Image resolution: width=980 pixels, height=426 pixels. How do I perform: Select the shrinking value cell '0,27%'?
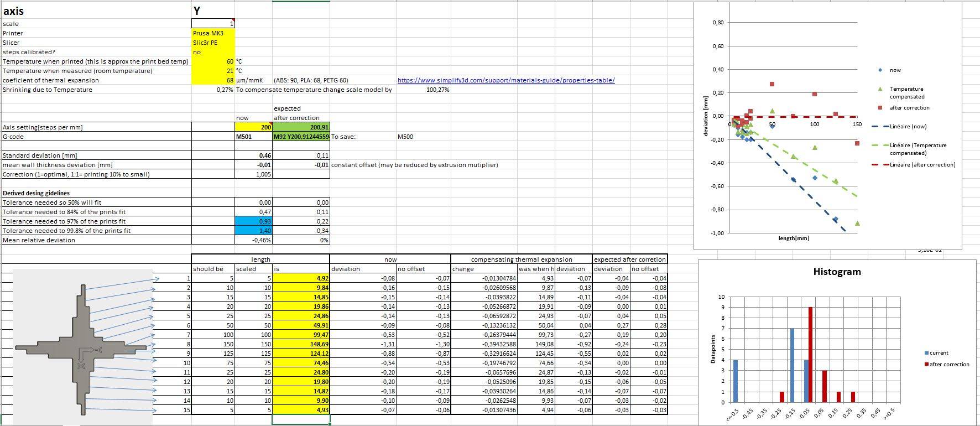(213, 90)
